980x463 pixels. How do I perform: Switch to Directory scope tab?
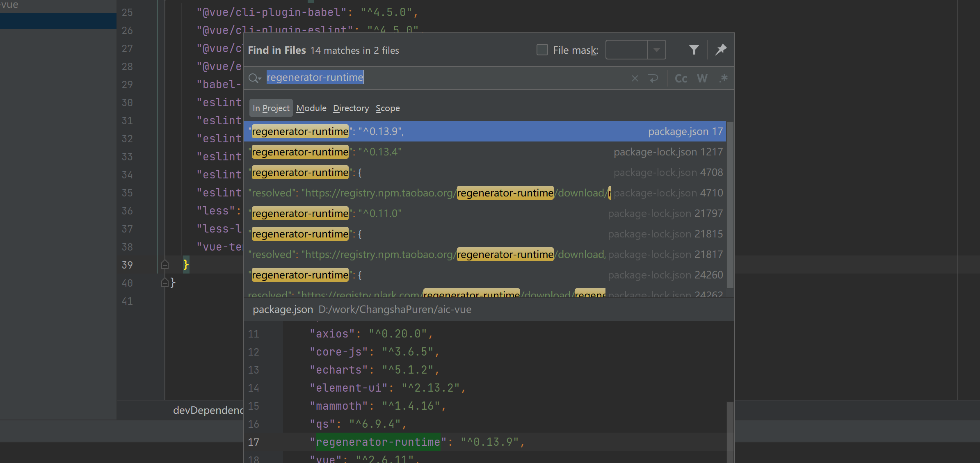point(351,108)
